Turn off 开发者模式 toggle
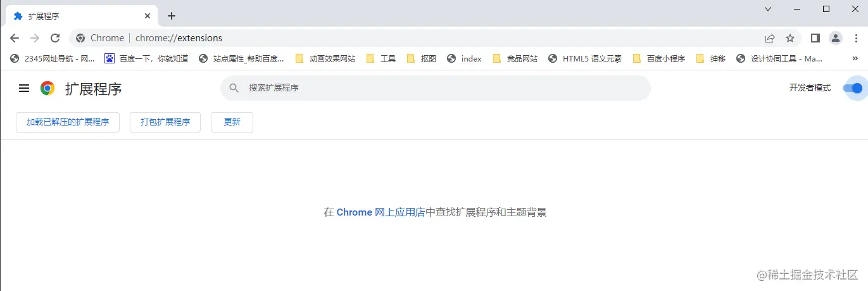 (x=853, y=88)
